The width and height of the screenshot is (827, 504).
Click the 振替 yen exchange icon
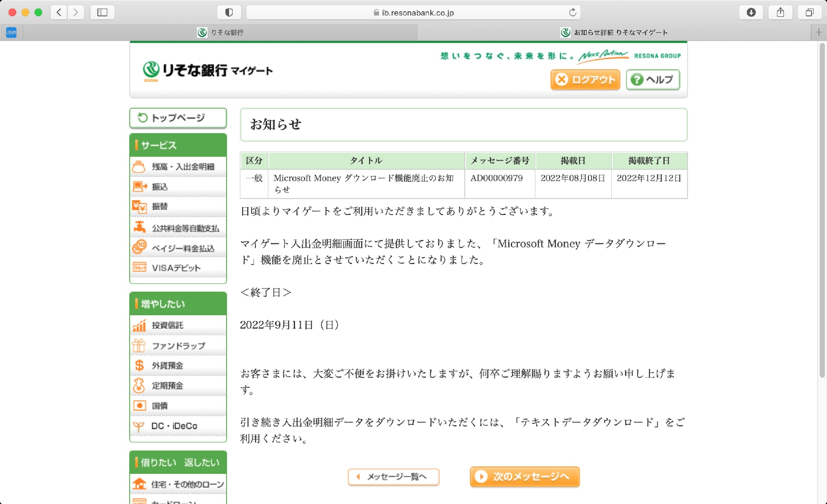click(x=140, y=207)
